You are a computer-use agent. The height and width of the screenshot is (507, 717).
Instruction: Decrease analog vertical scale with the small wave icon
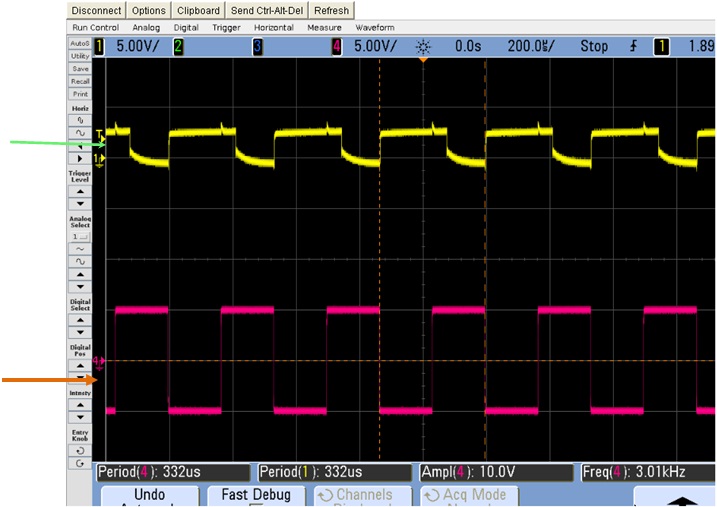coord(80,249)
